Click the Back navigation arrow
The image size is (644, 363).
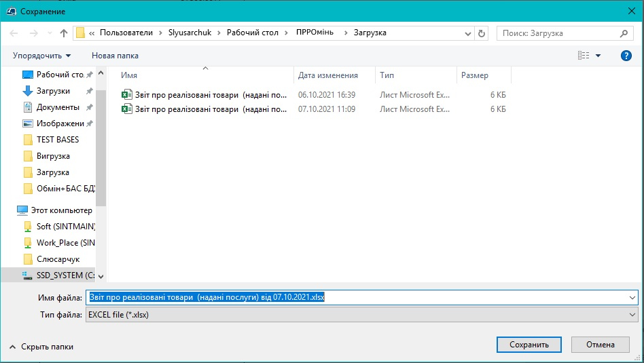pyautogui.click(x=14, y=33)
